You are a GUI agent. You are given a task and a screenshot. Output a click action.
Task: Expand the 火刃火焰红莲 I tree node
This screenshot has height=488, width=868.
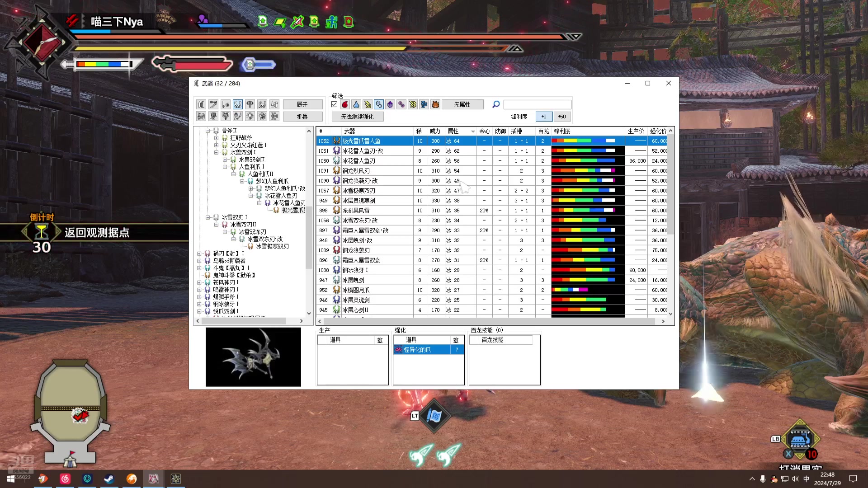(x=217, y=145)
